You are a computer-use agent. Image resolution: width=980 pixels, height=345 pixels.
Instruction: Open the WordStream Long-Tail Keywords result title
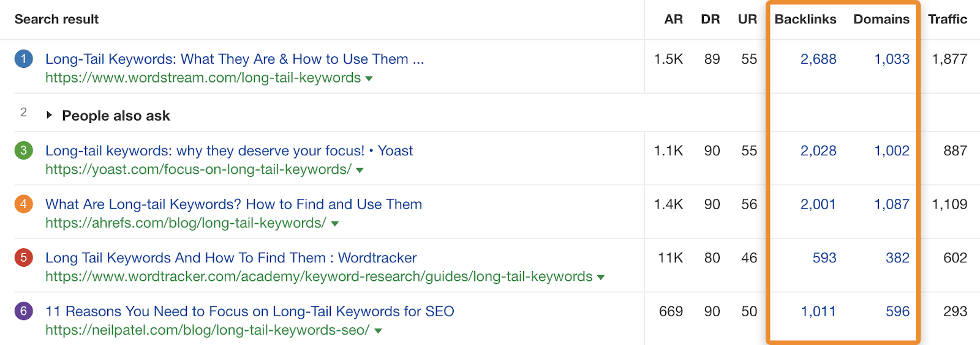click(x=235, y=59)
